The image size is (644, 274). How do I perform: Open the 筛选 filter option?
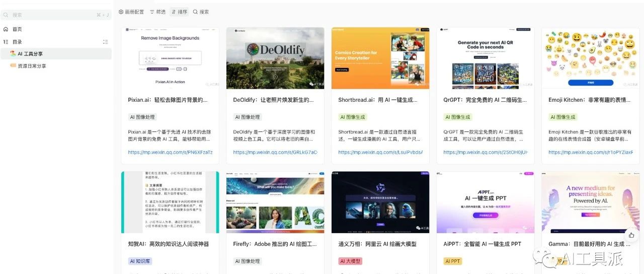pyautogui.click(x=158, y=12)
